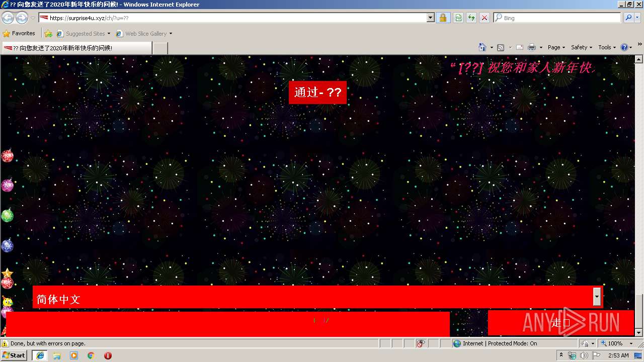Open the Page menu
This screenshot has height=362, width=644.
[556, 47]
